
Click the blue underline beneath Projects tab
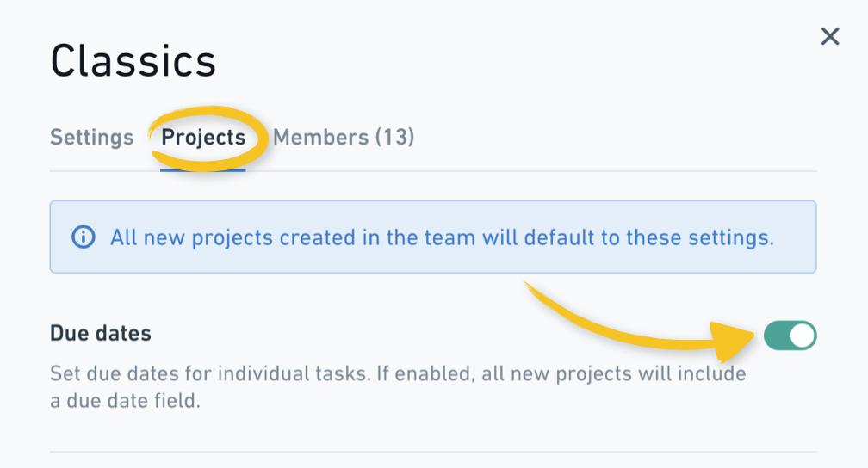tap(202, 169)
